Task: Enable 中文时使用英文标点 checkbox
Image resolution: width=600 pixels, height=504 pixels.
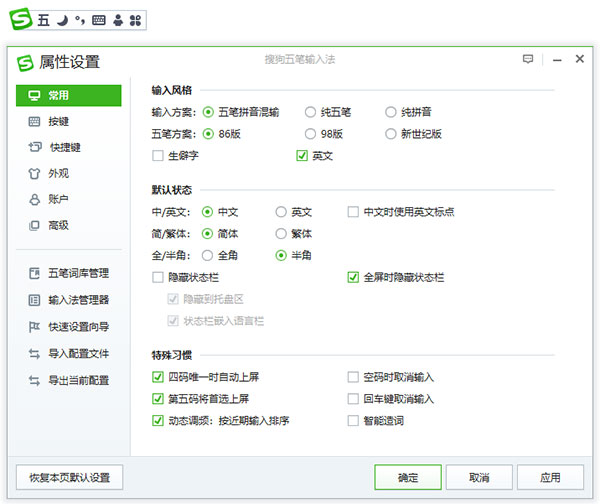Action: pyautogui.click(x=353, y=212)
